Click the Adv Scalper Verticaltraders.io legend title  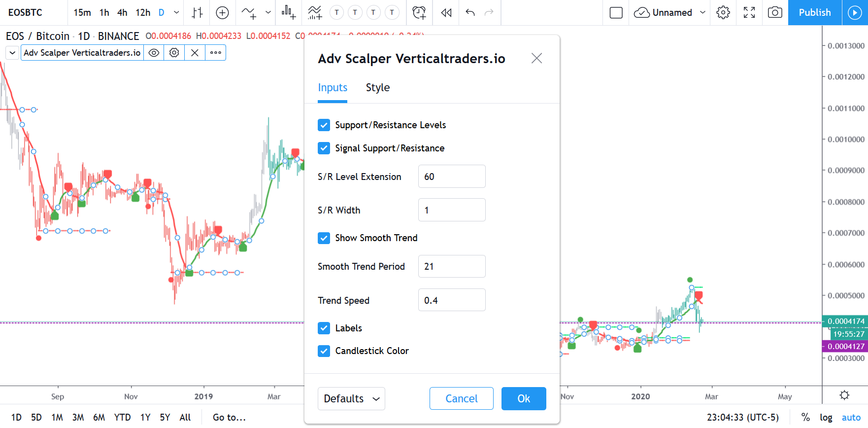82,53
